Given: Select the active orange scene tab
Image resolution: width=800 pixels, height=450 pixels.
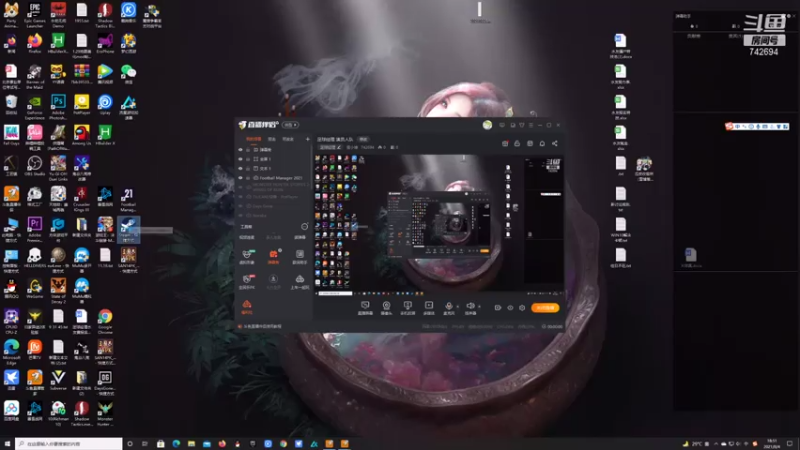Looking at the screenshot, I should pyautogui.click(x=254, y=139).
